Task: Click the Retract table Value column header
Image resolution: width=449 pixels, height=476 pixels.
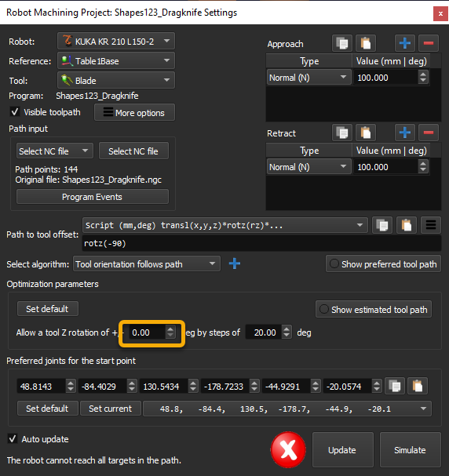Action: [x=391, y=151]
